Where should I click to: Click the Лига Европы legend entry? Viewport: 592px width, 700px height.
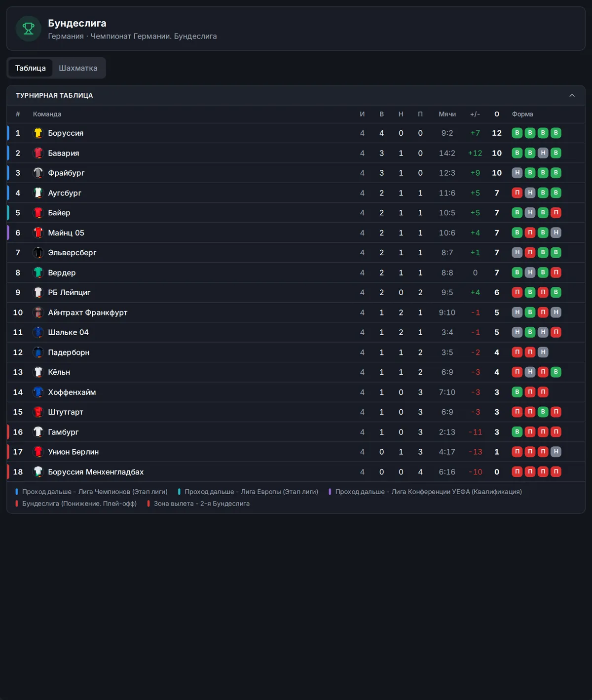tap(248, 492)
